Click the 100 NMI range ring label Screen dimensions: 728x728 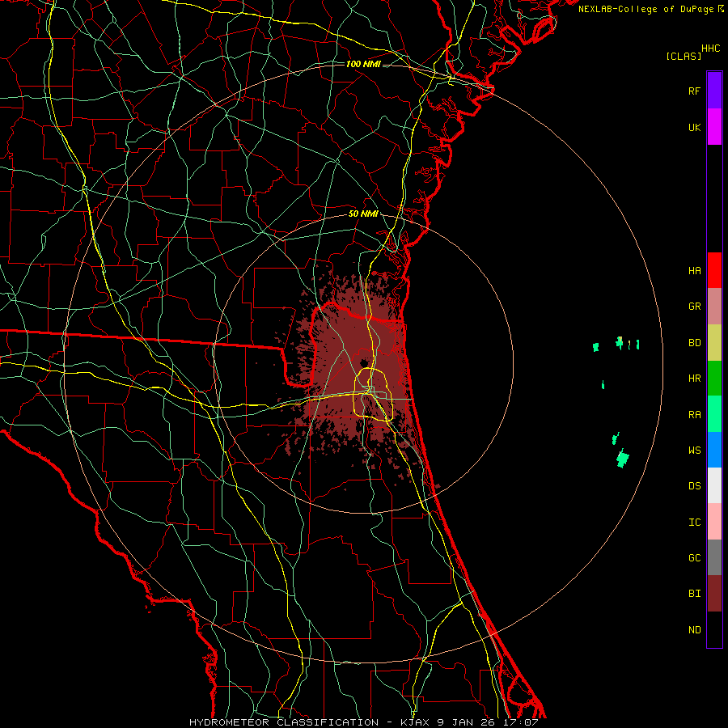pos(363,64)
